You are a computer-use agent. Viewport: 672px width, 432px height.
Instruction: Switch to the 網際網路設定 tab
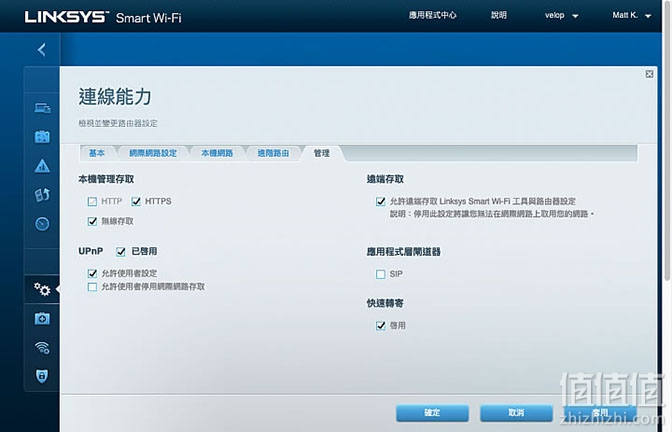[x=153, y=153]
